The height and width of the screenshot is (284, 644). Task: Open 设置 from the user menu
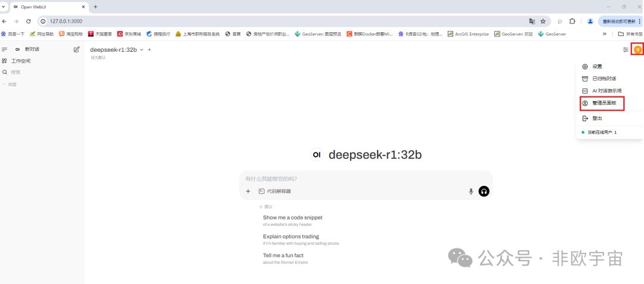[609, 67]
